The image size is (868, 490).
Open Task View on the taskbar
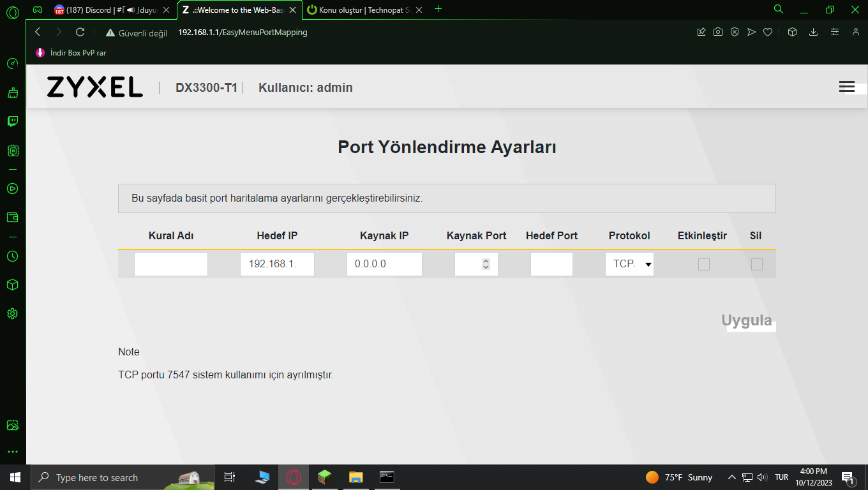(x=230, y=477)
